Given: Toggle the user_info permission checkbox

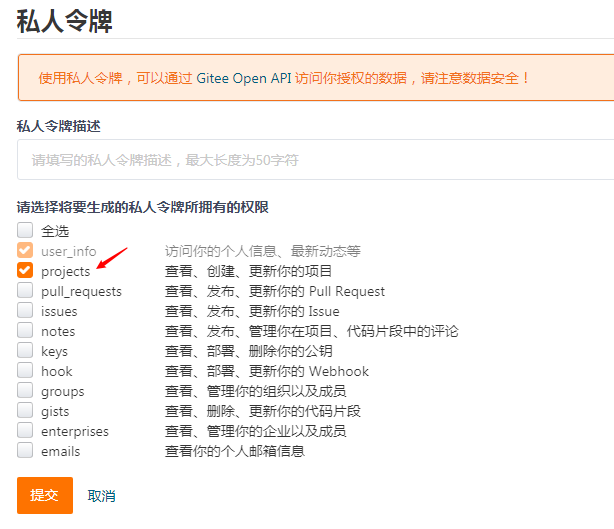Looking at the screenshot, I should point(25,250).
